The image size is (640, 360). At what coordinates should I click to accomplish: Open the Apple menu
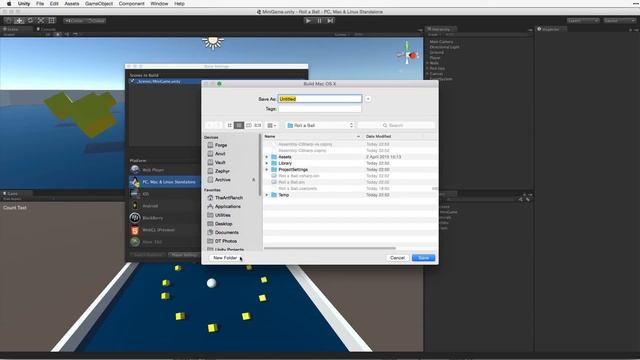coord(9,4)
